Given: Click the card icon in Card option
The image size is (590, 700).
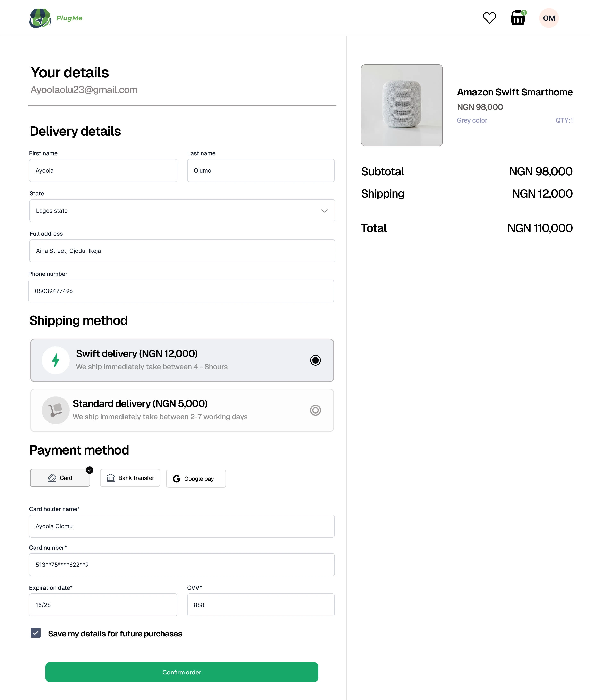Looking at the screenshot, I should [x=52, y=478].
